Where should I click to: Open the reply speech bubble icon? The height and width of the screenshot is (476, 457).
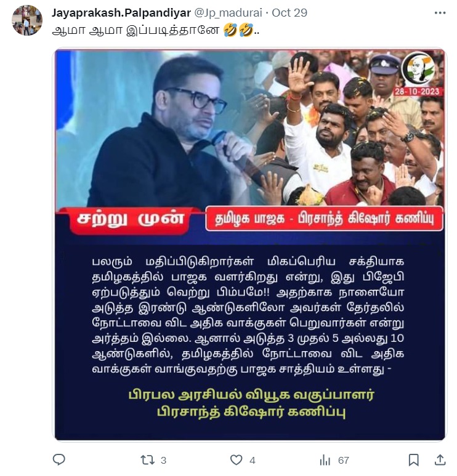coord(59,459)
